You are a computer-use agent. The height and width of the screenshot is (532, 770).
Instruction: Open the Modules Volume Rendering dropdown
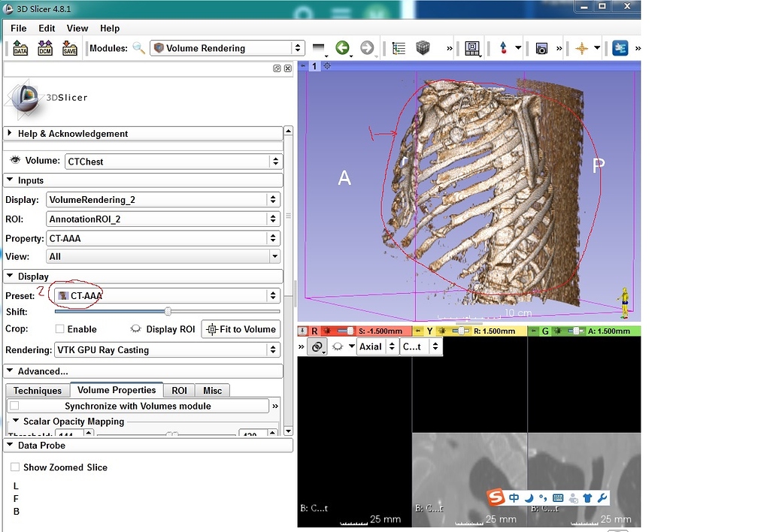227,48
